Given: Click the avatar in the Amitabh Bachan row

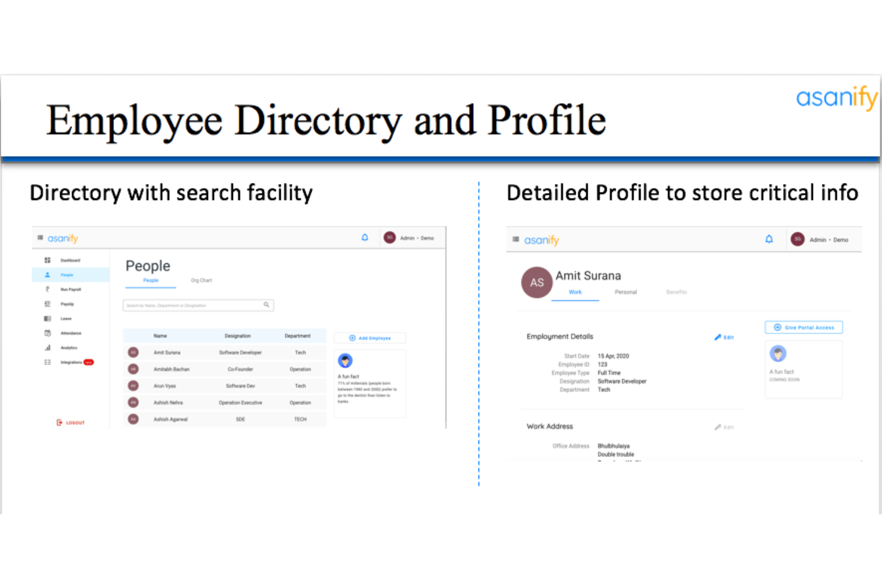Looking at the screenshot, I should [133, 369].
